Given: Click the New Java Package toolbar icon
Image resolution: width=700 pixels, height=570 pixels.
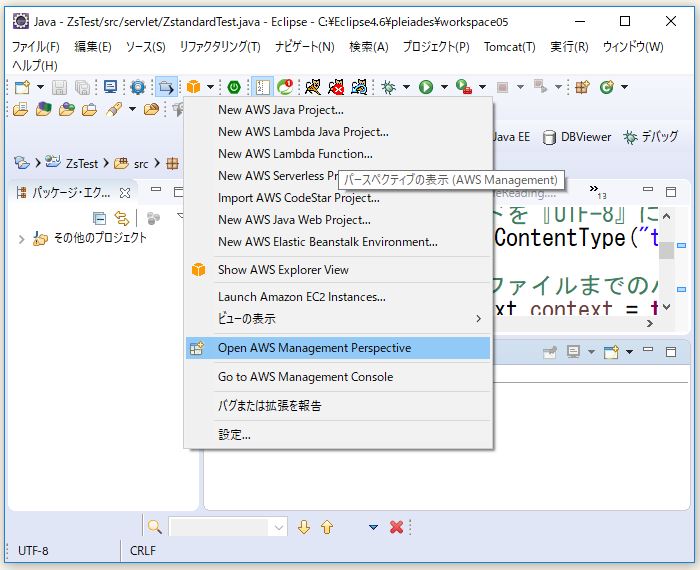Looking at the screenshot, I should (x=582, y=87).
